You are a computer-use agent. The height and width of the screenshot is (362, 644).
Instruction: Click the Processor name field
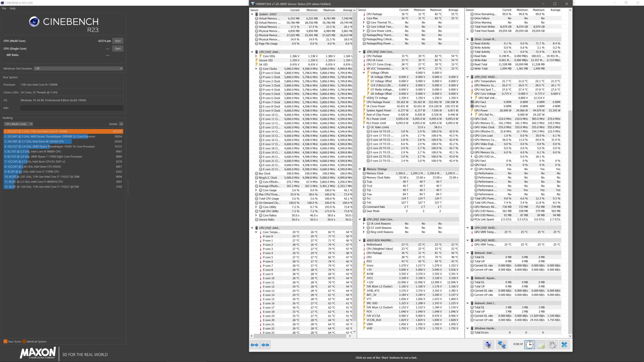click(71, 85)
